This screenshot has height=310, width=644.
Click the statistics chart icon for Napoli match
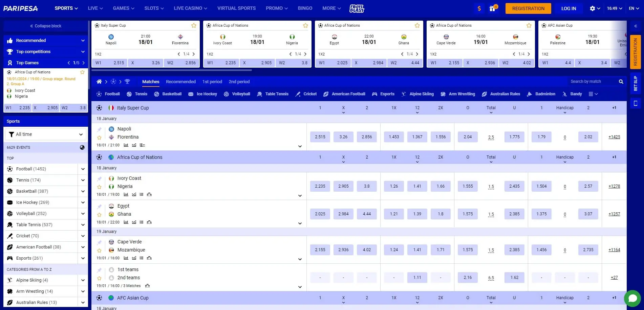[x=126, y=145]
